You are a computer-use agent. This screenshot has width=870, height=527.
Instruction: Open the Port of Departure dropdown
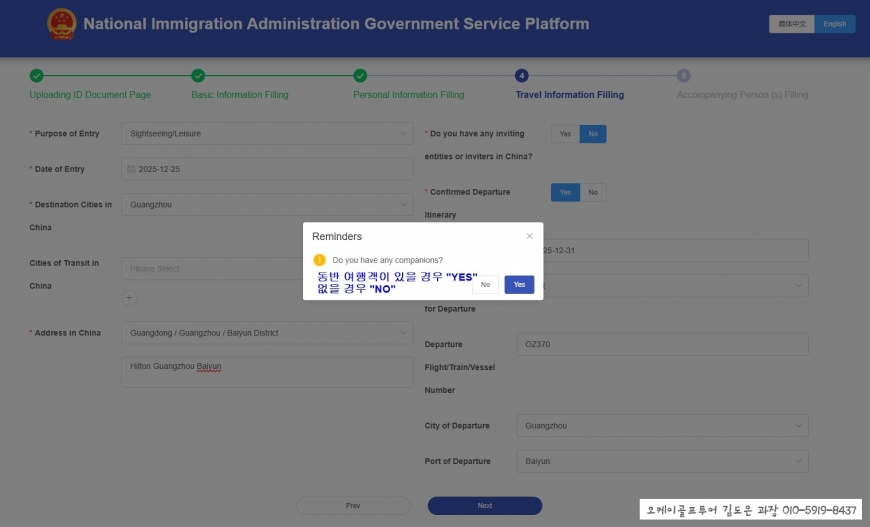point(661,461)
